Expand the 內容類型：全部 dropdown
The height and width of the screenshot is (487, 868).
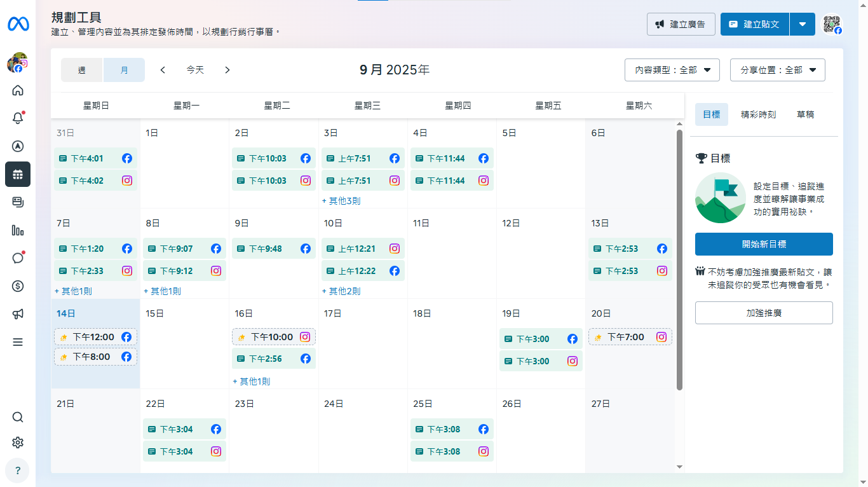coord(672,70)
